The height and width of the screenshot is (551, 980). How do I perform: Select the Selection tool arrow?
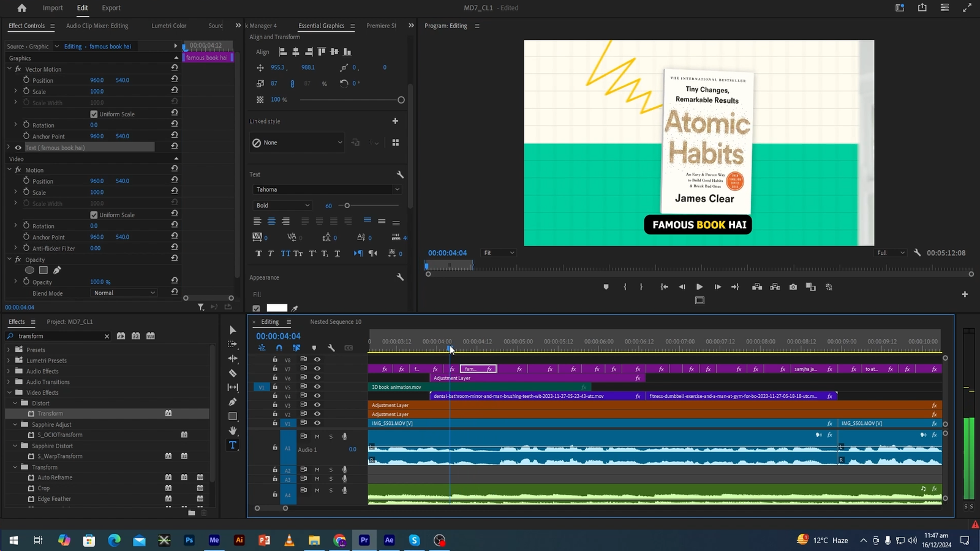pyautogui.click(x=233, y=330)
